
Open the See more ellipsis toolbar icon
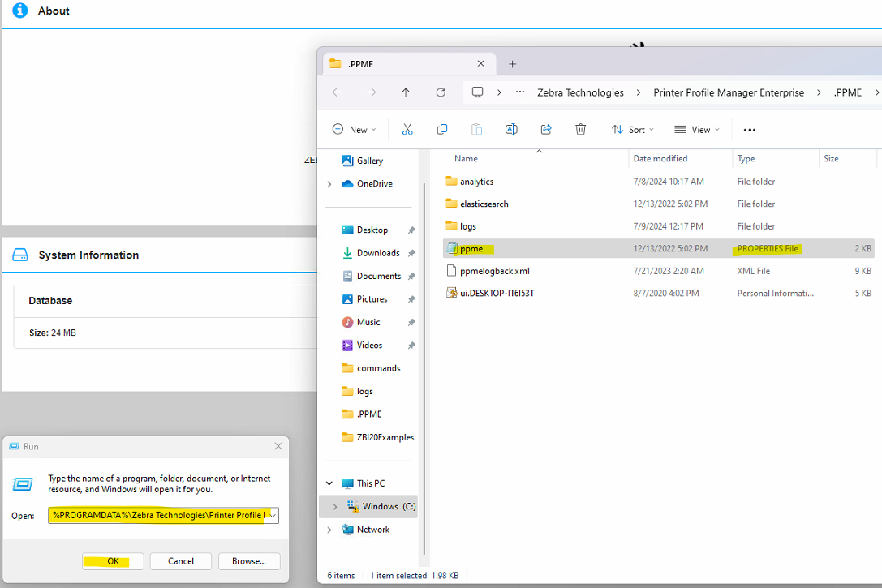pos(749,129)
